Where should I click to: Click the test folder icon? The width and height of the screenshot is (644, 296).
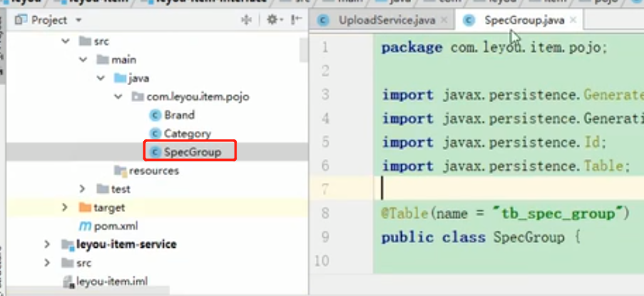click(x=103, y=189)
